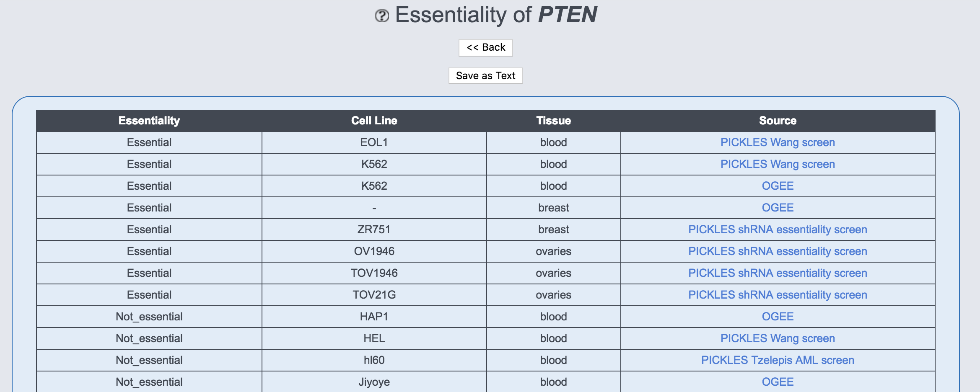Click the Save as Text button

(485, 76)
